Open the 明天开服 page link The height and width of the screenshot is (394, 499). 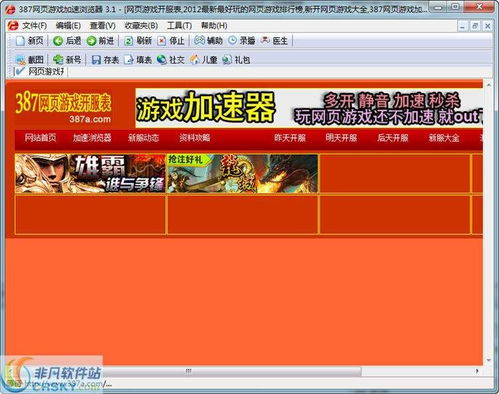(x=341, y=138)
